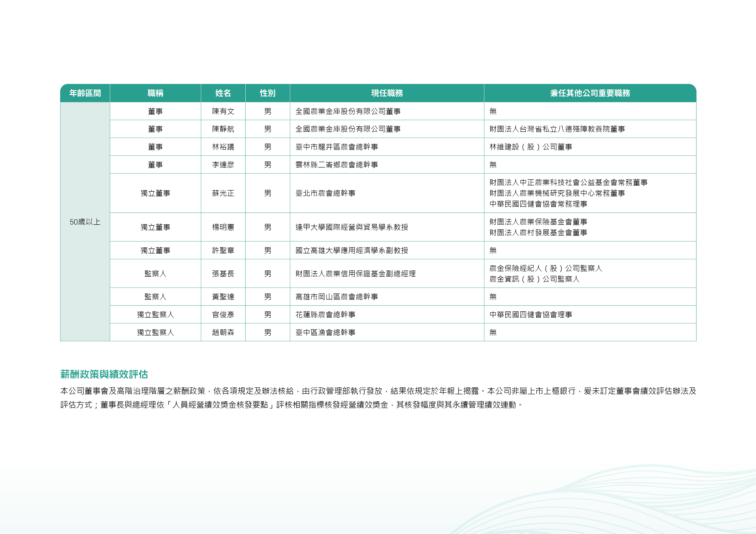Select the 50歲以上 age range cell

click(85, 222)
